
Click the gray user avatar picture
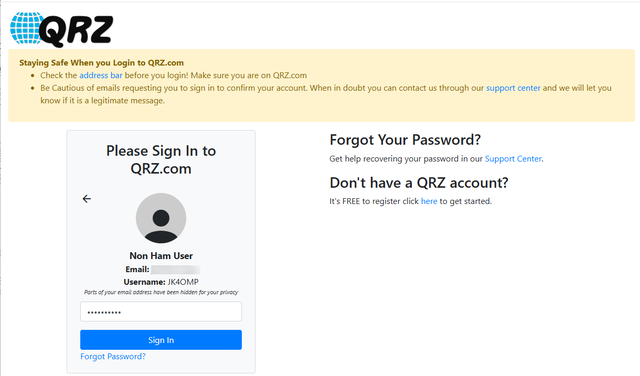point(161,218)
